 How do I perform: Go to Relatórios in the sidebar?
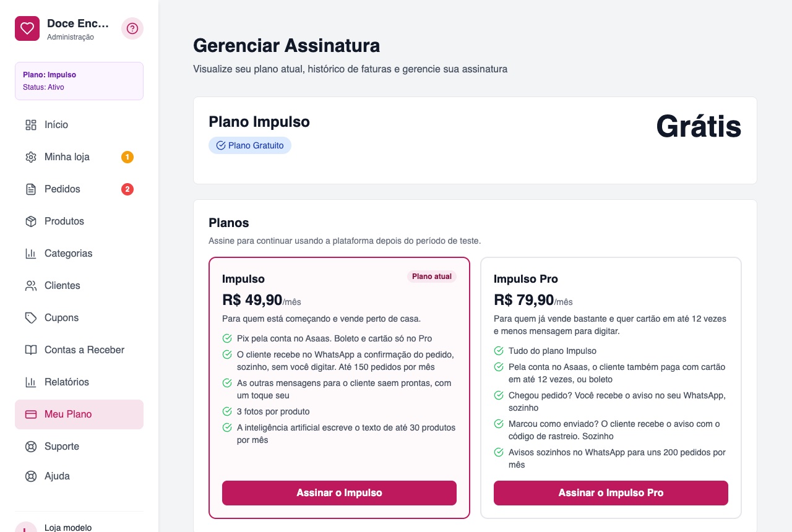(79, 382)
